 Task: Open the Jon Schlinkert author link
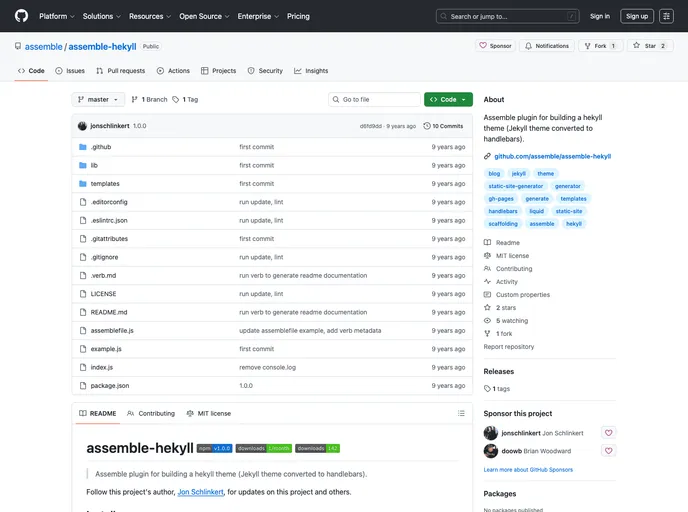(x=201, y=492)
